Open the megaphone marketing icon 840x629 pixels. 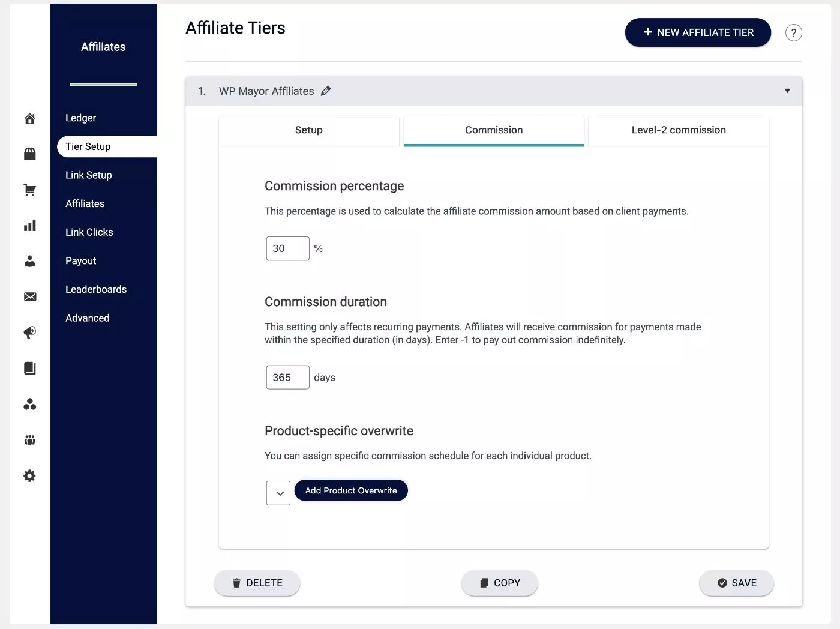click(x=29, y=333)
